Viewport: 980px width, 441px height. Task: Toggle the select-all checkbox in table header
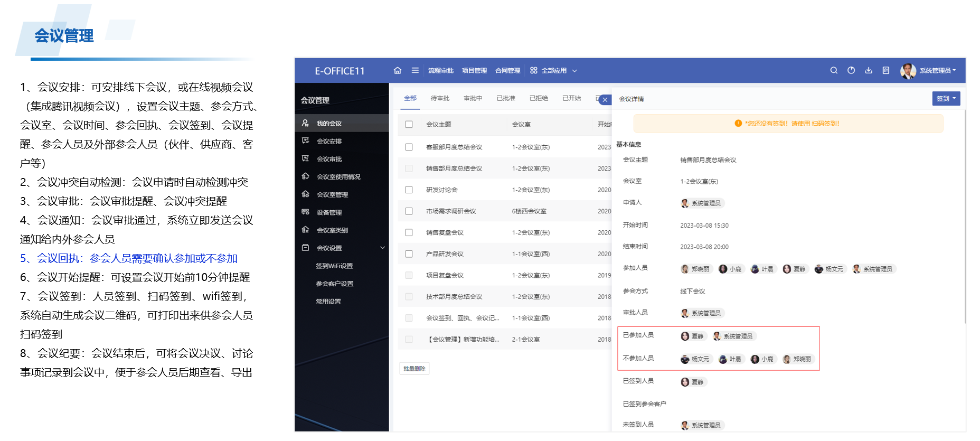tap(409, 124)
